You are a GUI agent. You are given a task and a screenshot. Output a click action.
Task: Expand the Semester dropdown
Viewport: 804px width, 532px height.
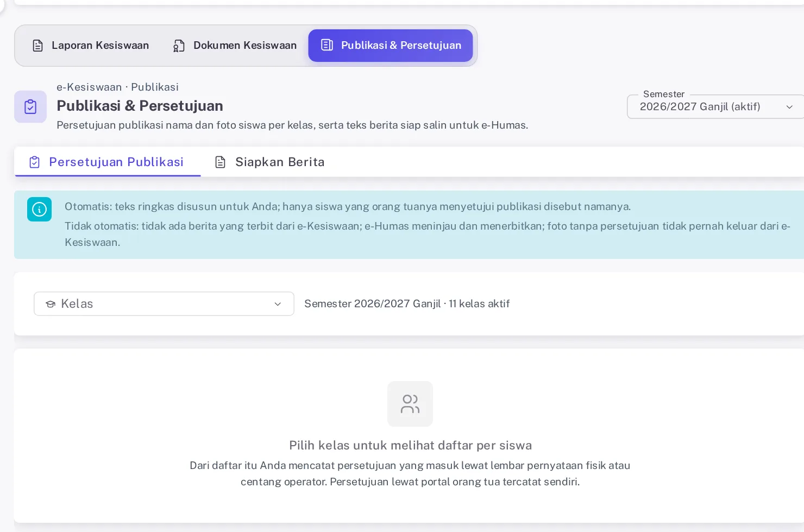click(715, 106)
